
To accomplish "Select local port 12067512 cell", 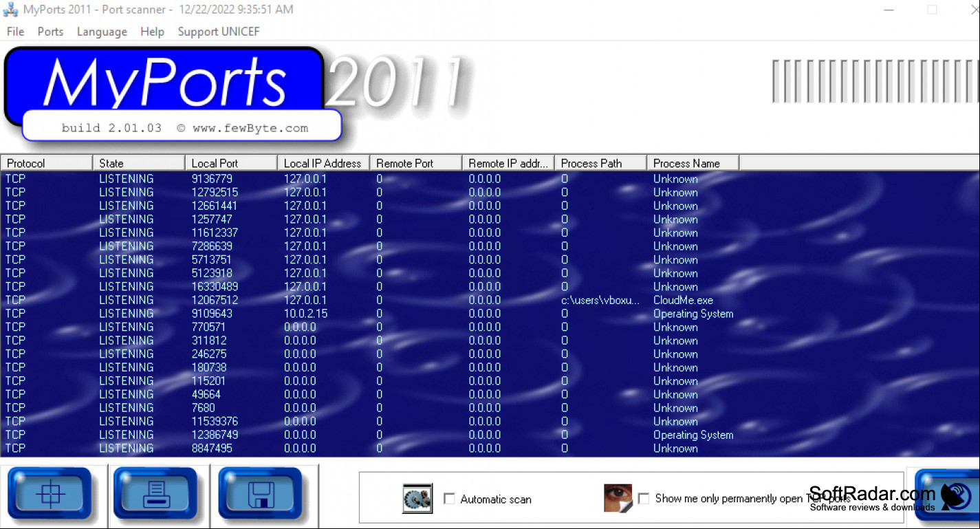I will (215, 300).
